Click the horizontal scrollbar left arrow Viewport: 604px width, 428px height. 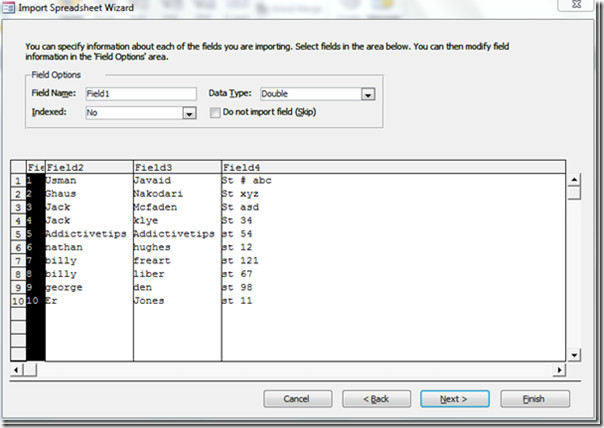pos(16,370)
